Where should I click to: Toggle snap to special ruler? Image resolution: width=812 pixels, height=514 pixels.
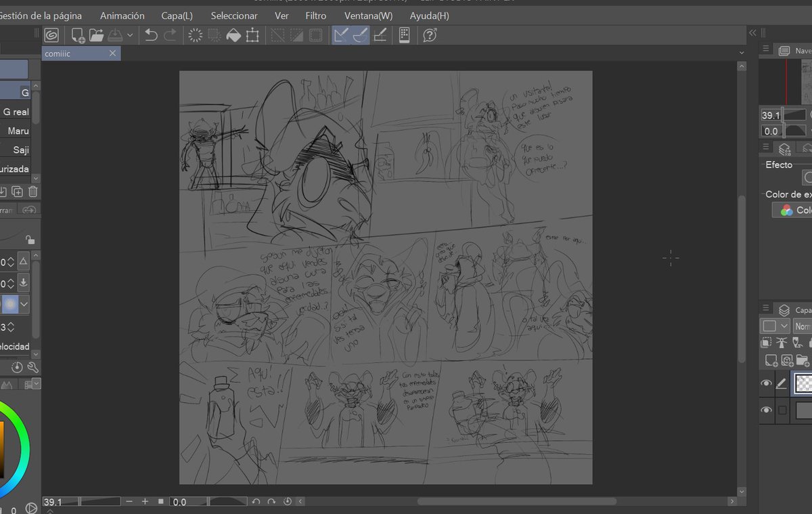pos(360,35)
